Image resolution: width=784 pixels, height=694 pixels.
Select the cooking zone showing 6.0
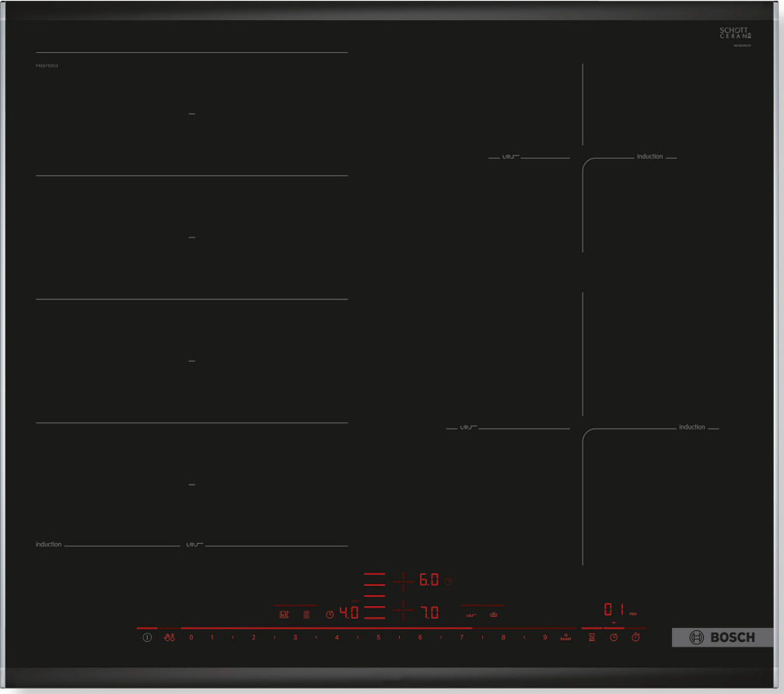[x=429, y=580]
